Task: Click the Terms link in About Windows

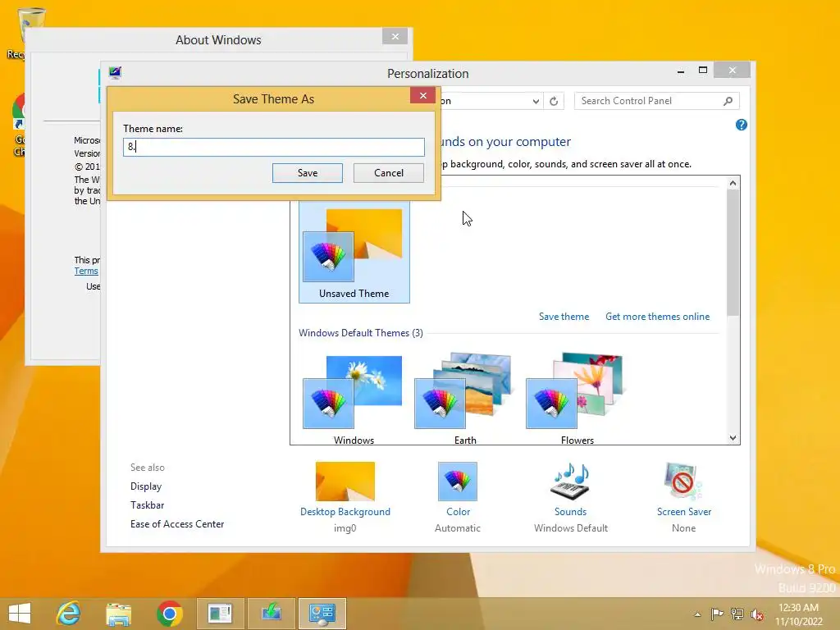Action: [86, 271]
